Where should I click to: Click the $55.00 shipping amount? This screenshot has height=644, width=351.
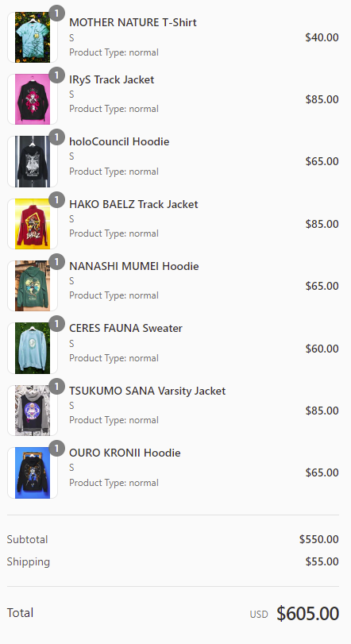point(322,561)
